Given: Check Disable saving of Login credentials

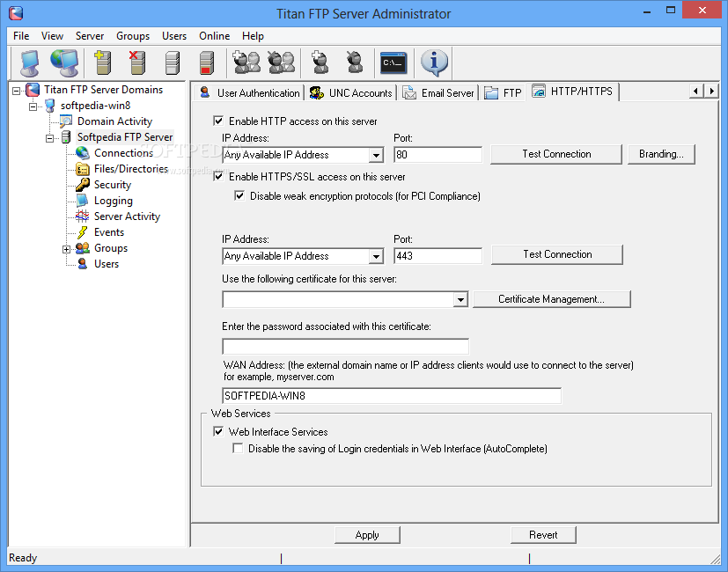Looking at the screenshot, I should click(238, 449).
